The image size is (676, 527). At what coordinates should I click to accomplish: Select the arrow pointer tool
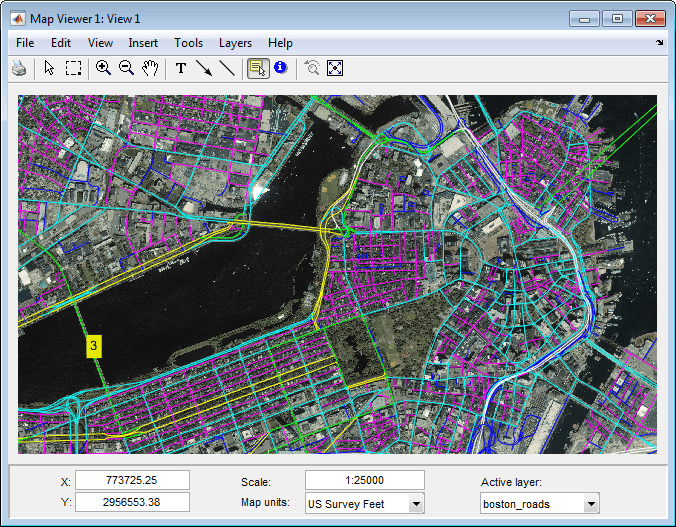coord(50,68)
